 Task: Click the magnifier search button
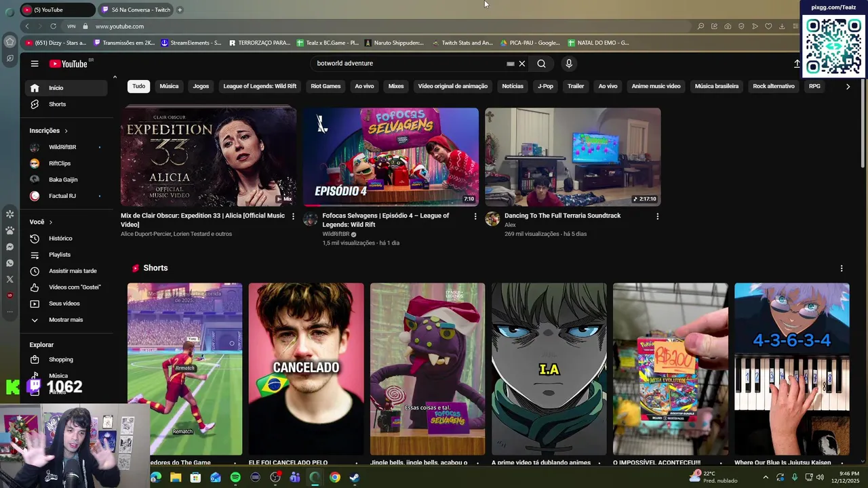coord(541,64)
